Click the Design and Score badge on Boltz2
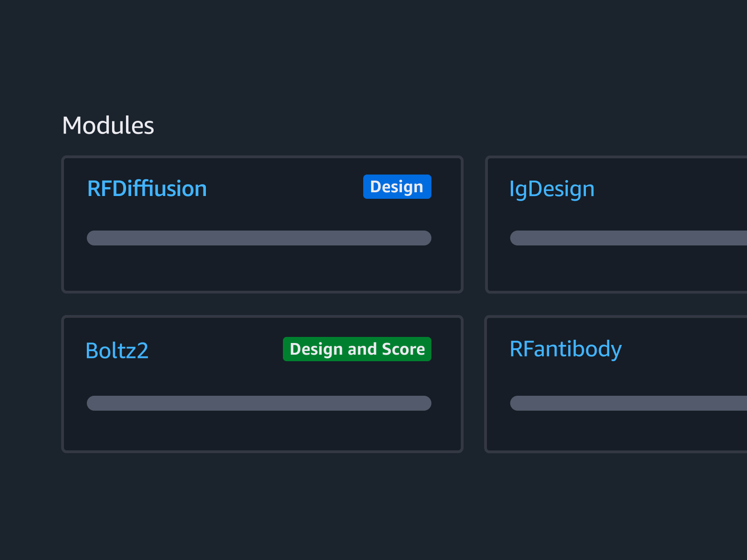 point(357,349)
